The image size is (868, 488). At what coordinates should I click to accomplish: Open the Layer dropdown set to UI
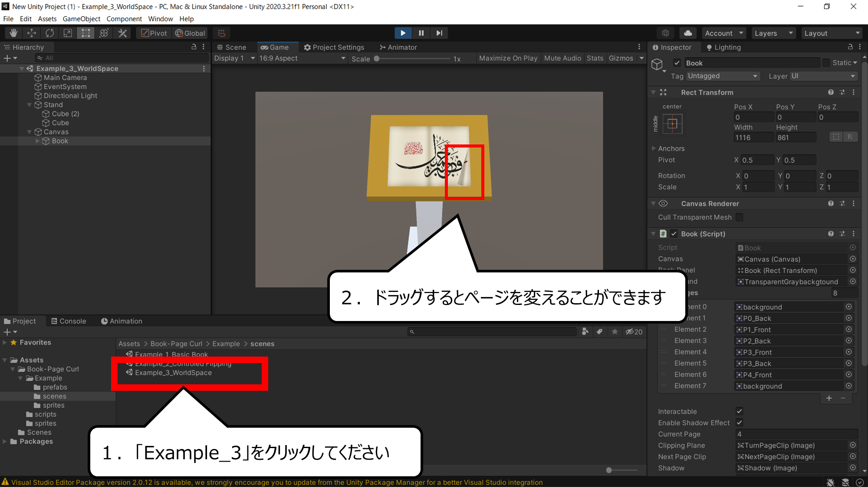pyautogui.click(x=823, y=76)
